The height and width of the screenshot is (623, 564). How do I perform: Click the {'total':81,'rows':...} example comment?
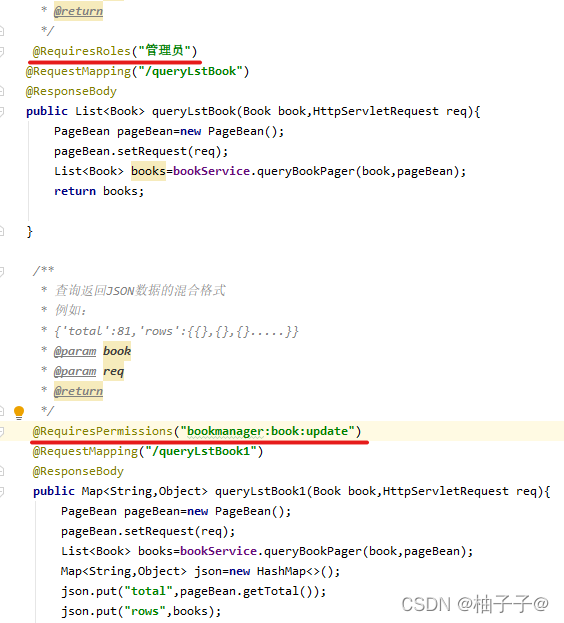tap(176, 331)
